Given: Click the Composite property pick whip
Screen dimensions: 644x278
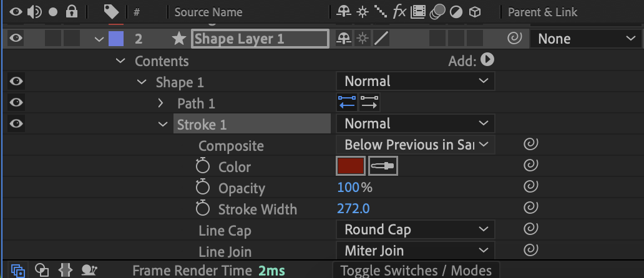Looking at the screenshot, I should [530, 145].
